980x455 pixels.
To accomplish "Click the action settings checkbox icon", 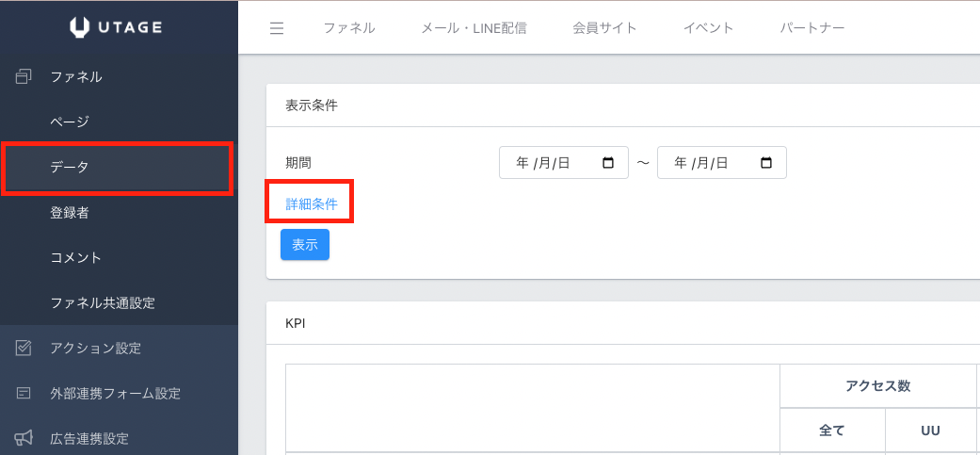I will point(24,349).
